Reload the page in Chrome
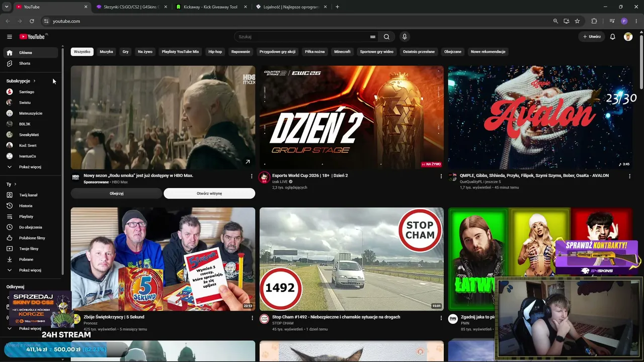This screenshot has width=644, height=362. coord(32,21)
